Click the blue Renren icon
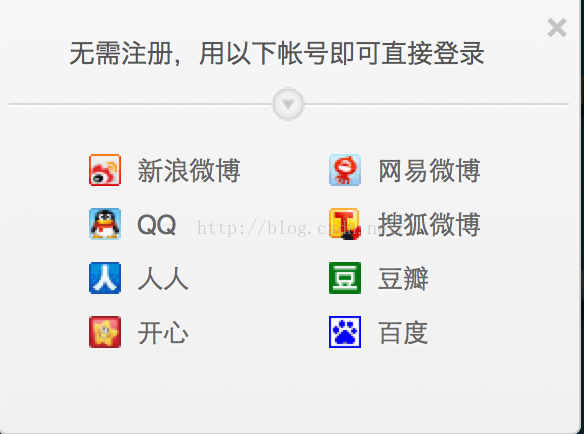Image resolution: width=584 pixels, height=434 pixels. [x=105, y=278]
